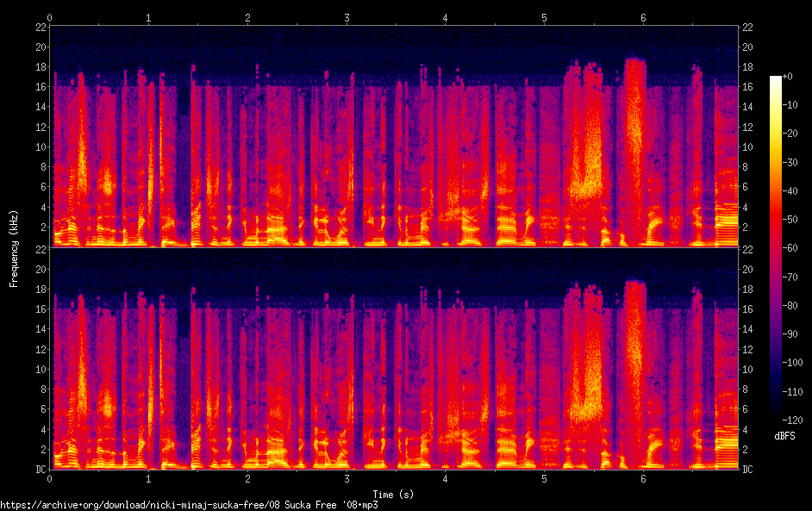Click the 1 tick on the bottom time axis

[148, 477]
